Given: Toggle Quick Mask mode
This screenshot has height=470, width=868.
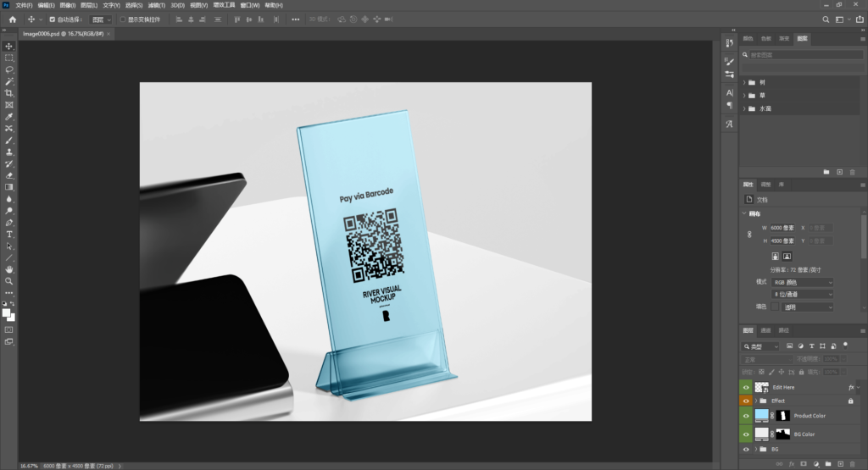Looking at the screenshot, I should 8,329.
